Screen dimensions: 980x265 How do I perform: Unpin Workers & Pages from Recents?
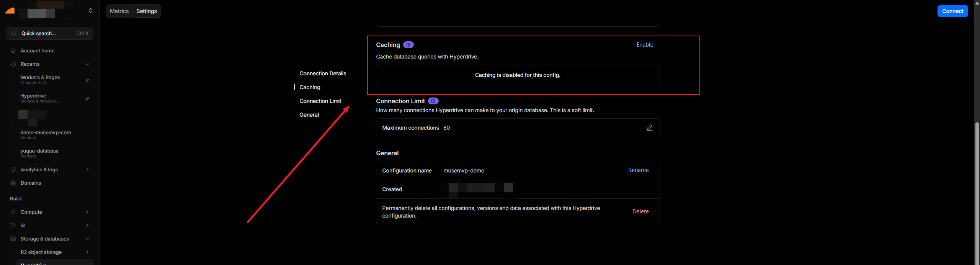(87, 80)
